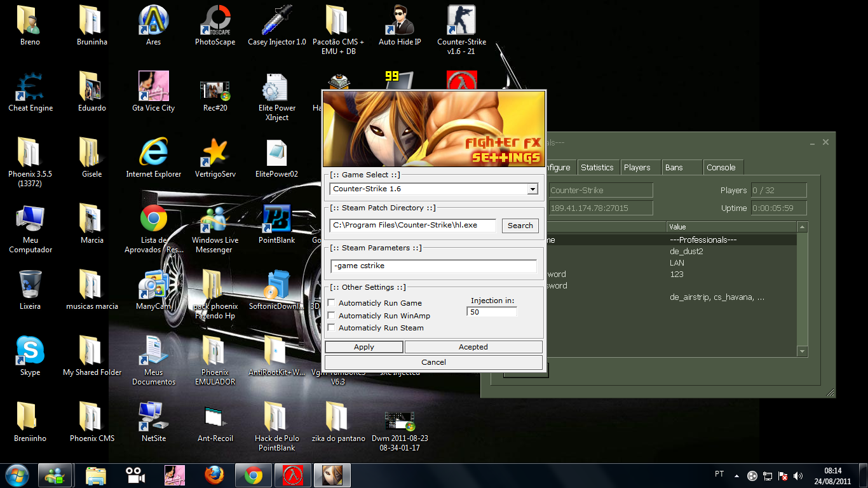Open Meu Computador icon
868x488 pixels.
[30, 229]
